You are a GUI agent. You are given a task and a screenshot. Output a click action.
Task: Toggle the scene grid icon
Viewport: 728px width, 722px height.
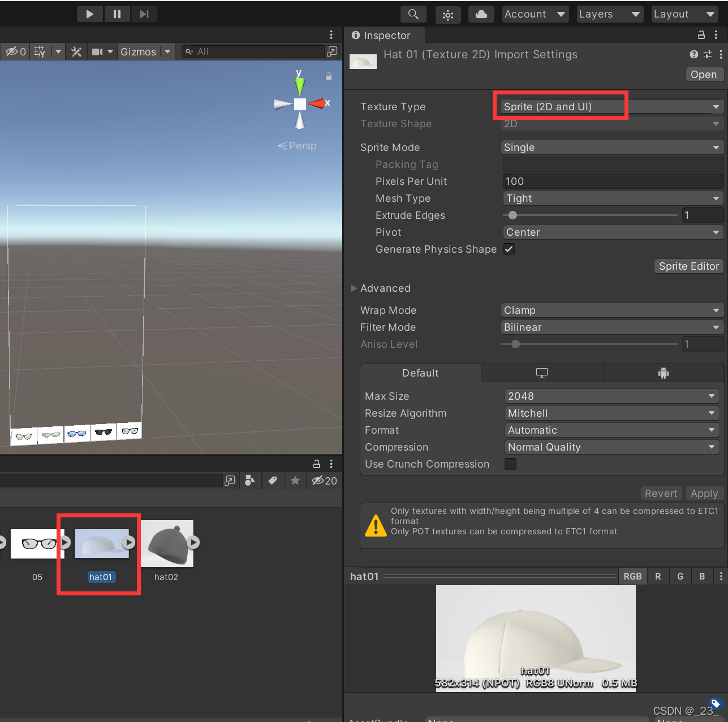(40, 51)
